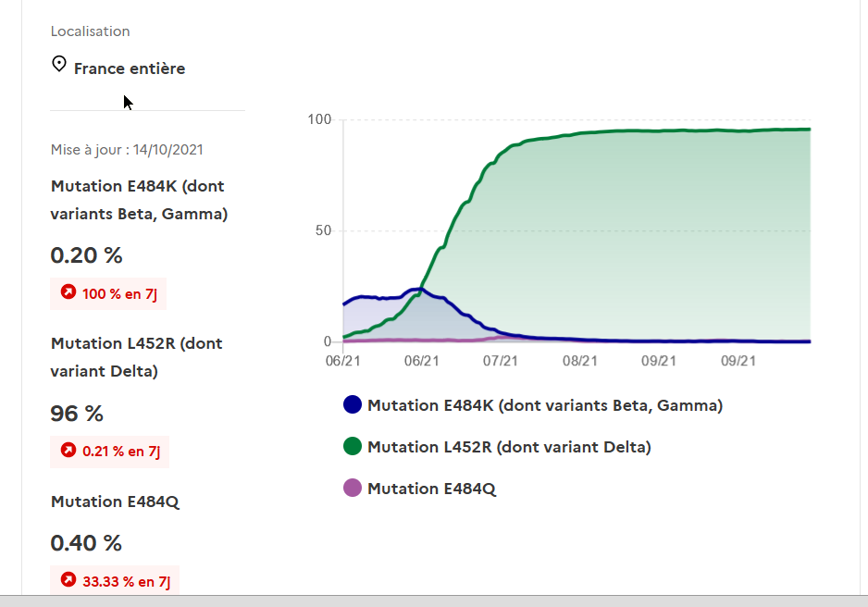Toggle the Mutation E484K legend label in chart
This screenshot has width=868, height=607.
tap(544, 405)
